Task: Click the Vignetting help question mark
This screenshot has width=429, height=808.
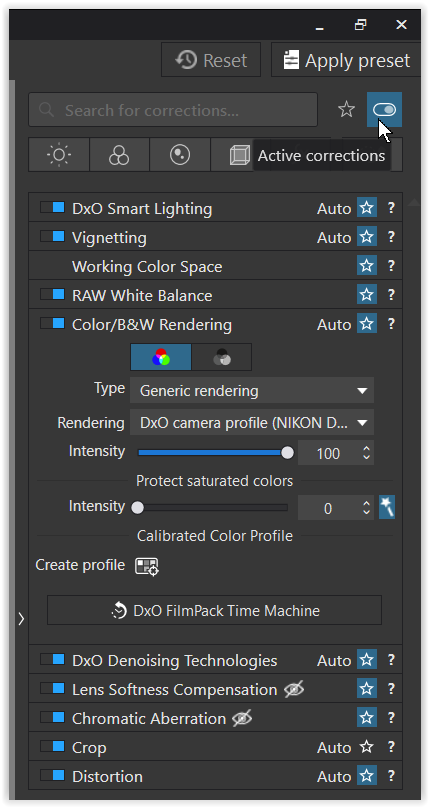Action: (x=391, y=238)
